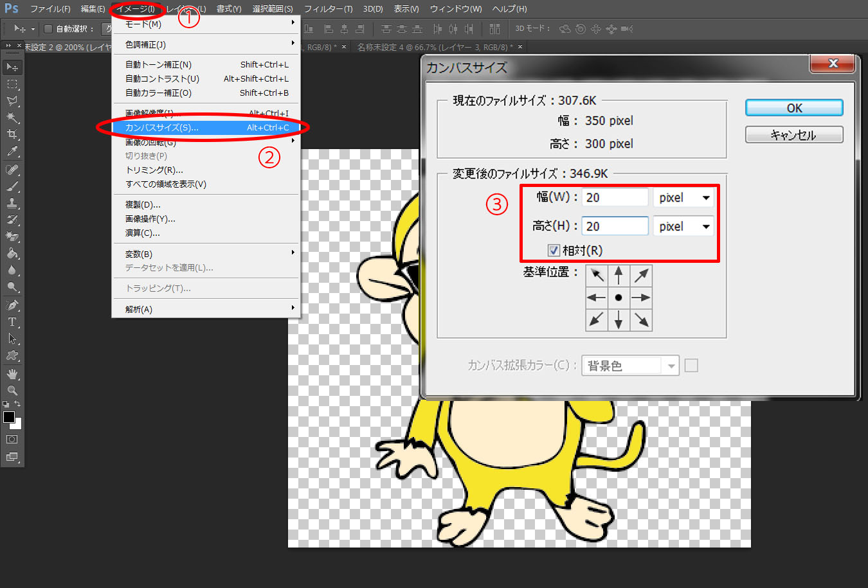This screenshot has height=588, width=868.
Task: Select the Polygonal Lasso tool
Action: coord(12,101)
